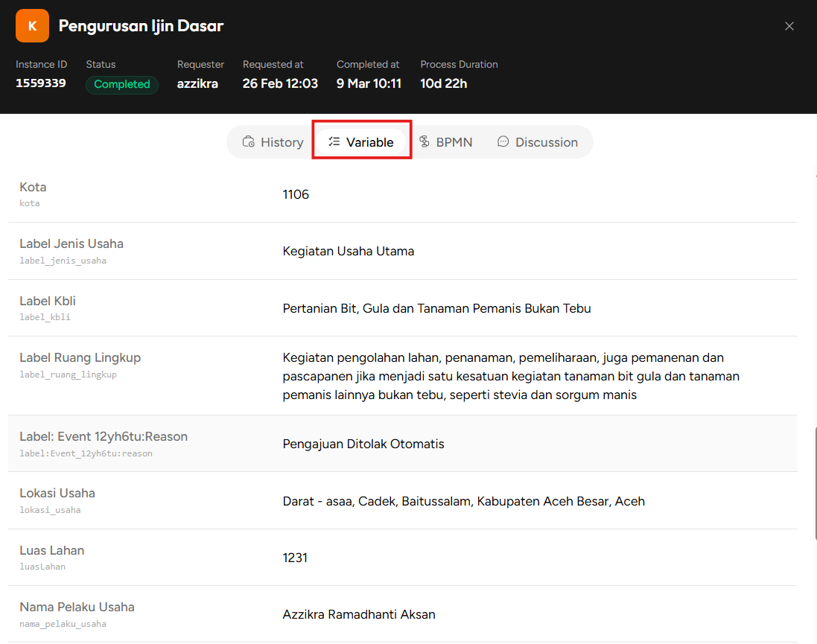Click the Darat - asaa, Cadek location value

[x=464, y=501]
